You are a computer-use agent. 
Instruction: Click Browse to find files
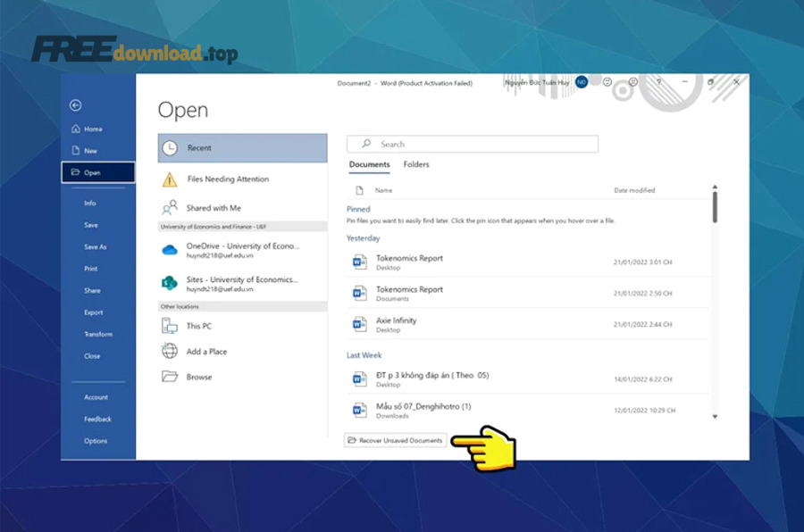click(242, 377)
